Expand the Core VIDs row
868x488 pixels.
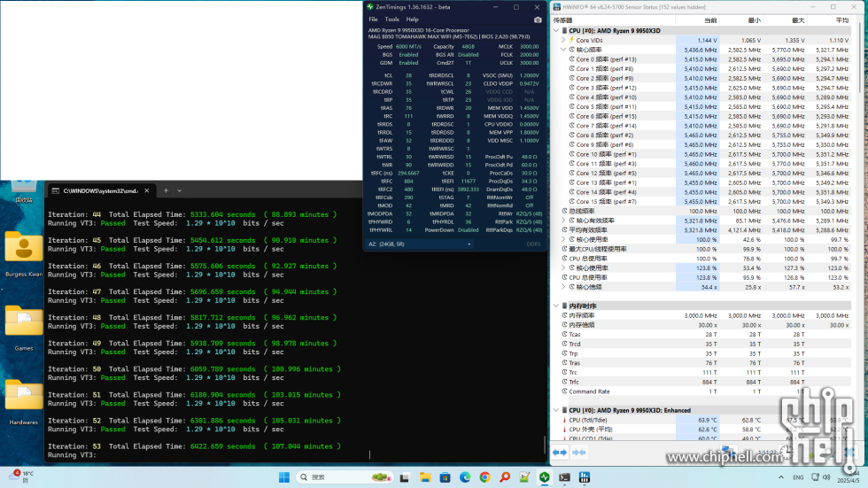click(563, 40)
